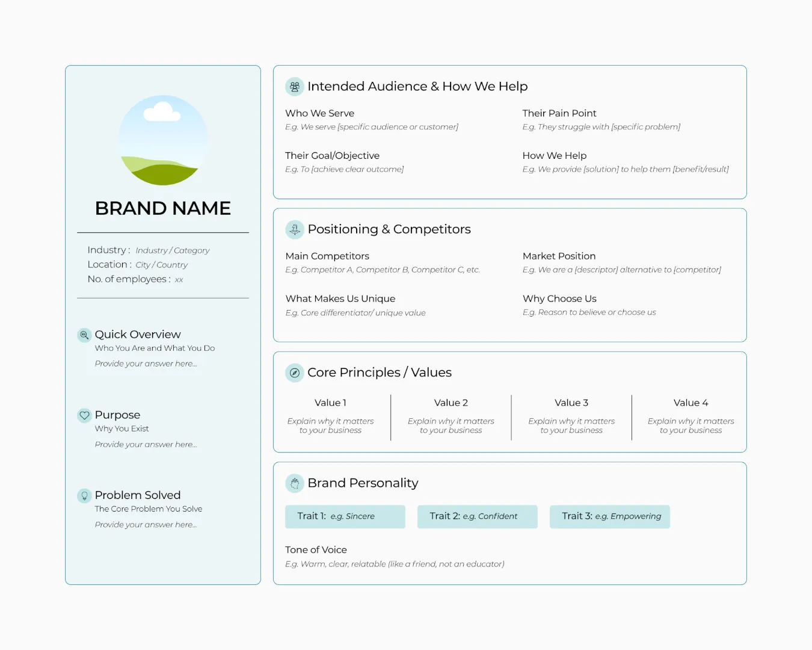Image resolution: width=812 pixels, height=650 pixels.
Task: Edit the Industry / Category placeholder
Action: tap(173, 250)
